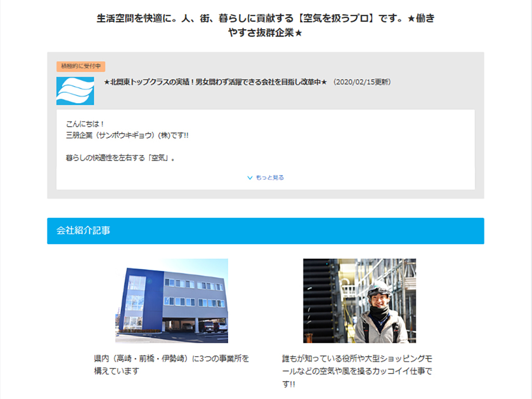This screenshot has width=532, height=399.
Task: Click the chevron arrow beside もっと見る
Action: coord(250,178)
